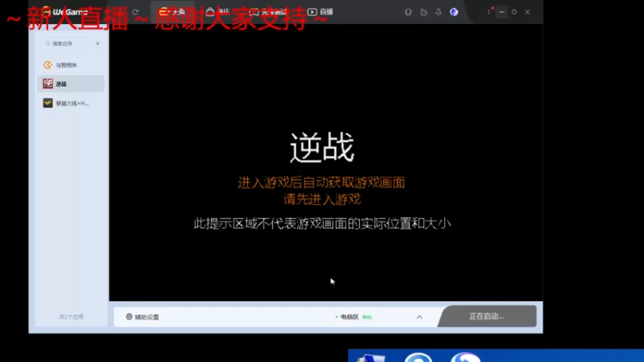
Task: Minimize the WeGame window
Action: [502, 12]
